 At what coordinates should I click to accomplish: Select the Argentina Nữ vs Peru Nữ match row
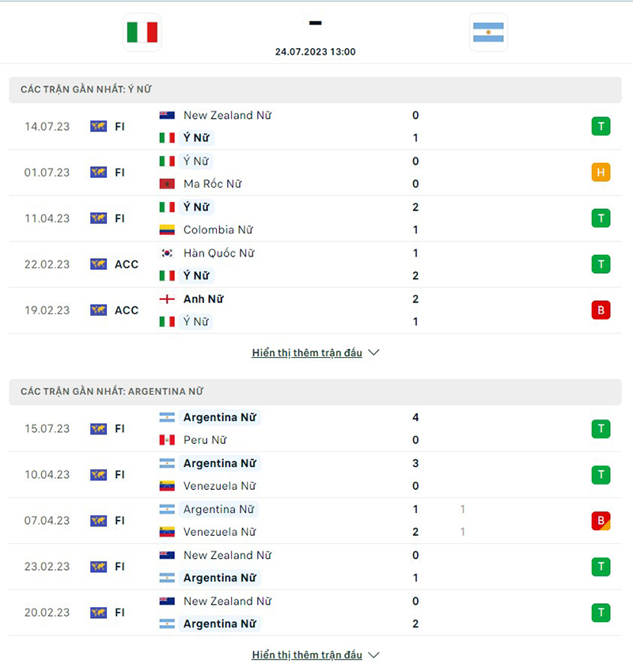pos(316,429)
